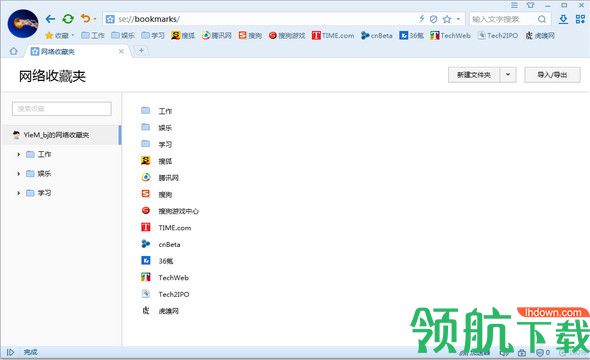
Task: Open 搜狐 bookmark on bookmarks bar
Action: [183, 35]
